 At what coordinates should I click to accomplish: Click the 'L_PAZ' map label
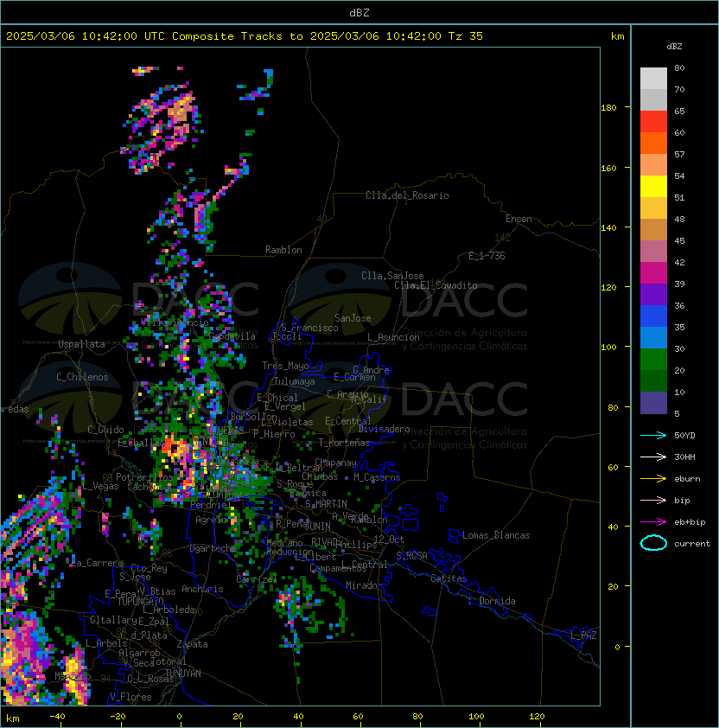[584, 635]
